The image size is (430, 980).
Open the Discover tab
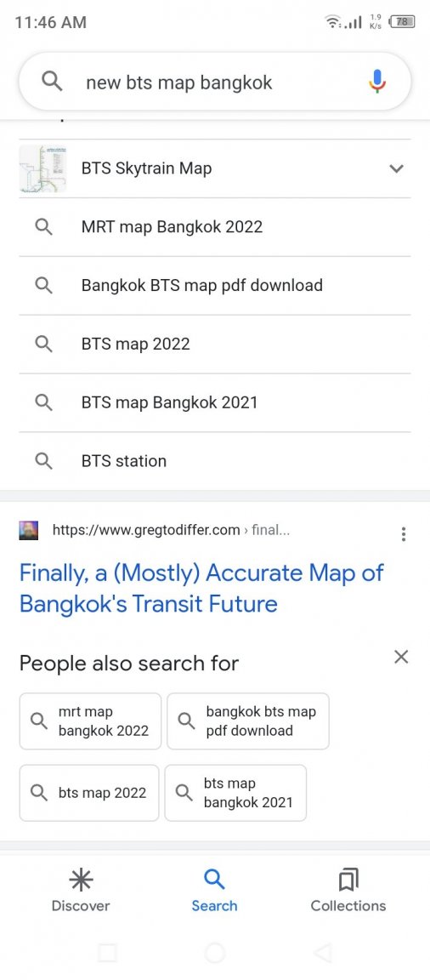81,890
